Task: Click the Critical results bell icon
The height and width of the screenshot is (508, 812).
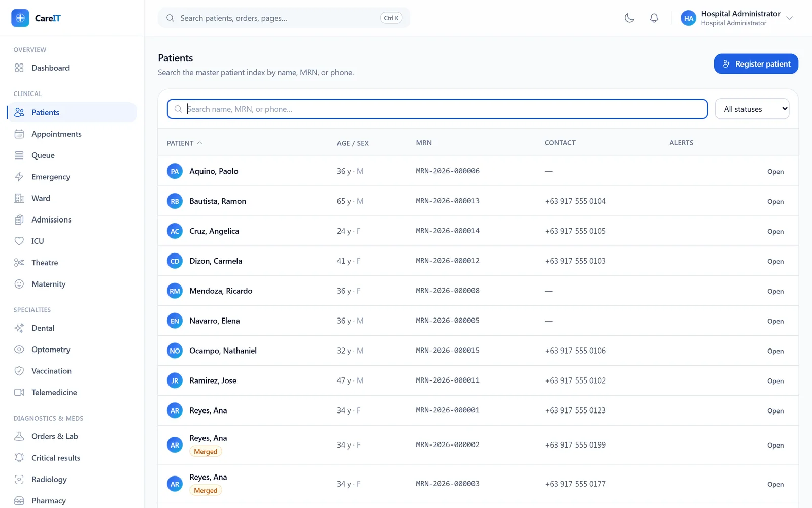Action: click(19, 458)
